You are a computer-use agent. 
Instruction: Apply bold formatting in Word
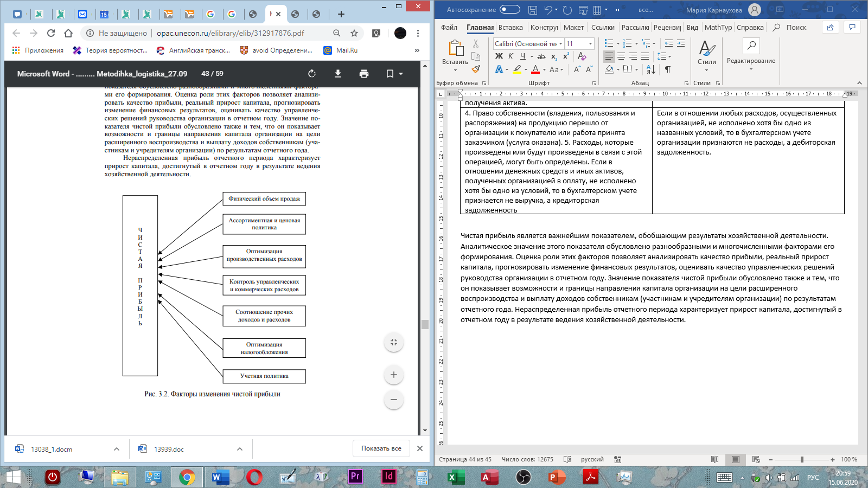click(499, 56)
